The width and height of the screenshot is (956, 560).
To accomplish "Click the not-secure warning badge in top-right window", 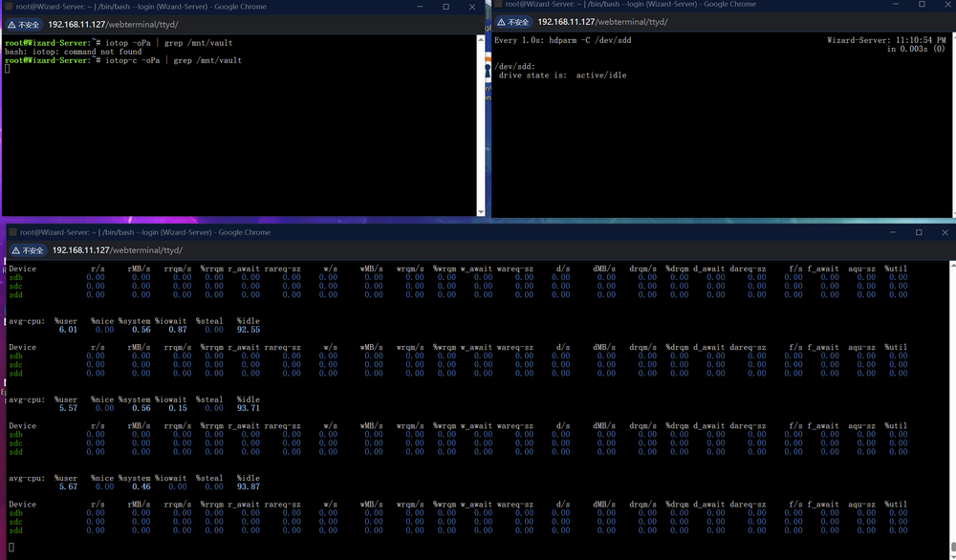I will coord(513,22).
